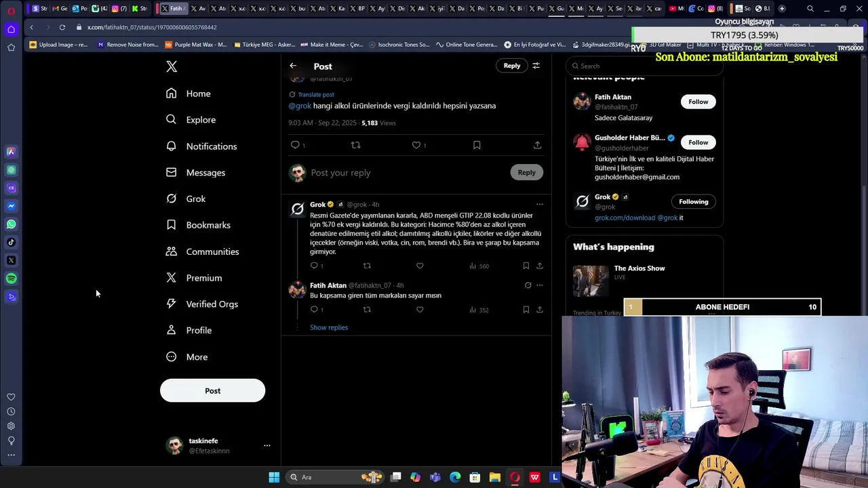This screenshot has height=488, width=868.
Task: Click Translate post link
Action: (x=316, y=94)
